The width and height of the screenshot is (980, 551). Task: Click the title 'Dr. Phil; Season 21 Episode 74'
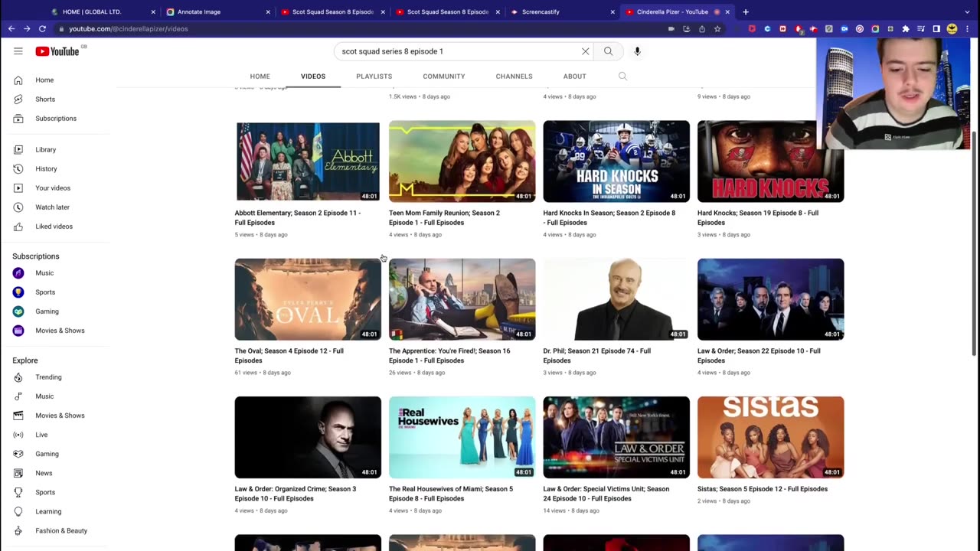(x=597, y=356)
